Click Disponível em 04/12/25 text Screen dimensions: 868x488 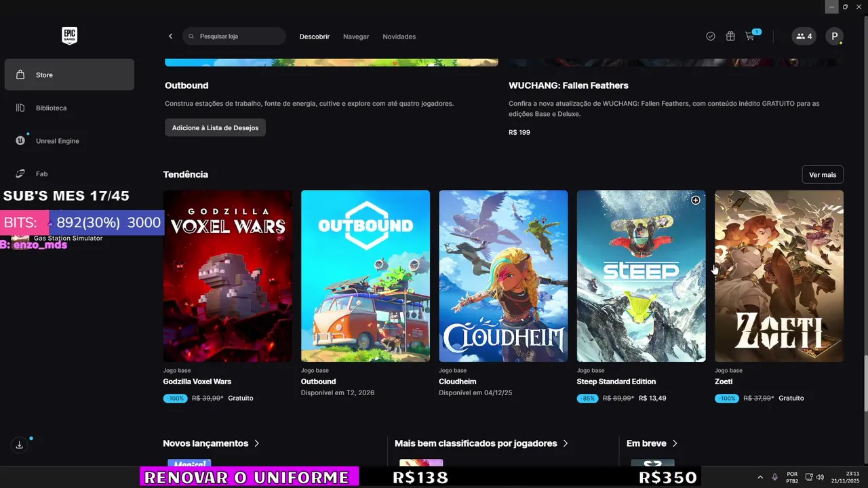tap(474, 392)
